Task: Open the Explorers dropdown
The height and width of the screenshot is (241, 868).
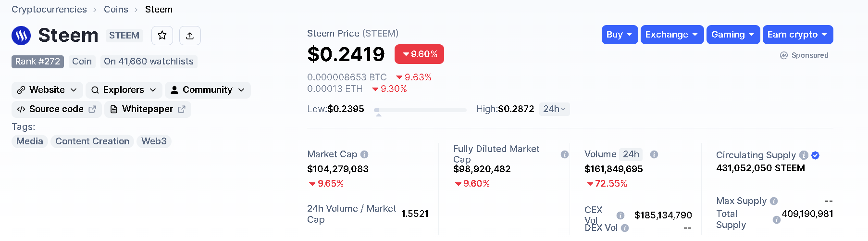Action: [x=124, y=90]
